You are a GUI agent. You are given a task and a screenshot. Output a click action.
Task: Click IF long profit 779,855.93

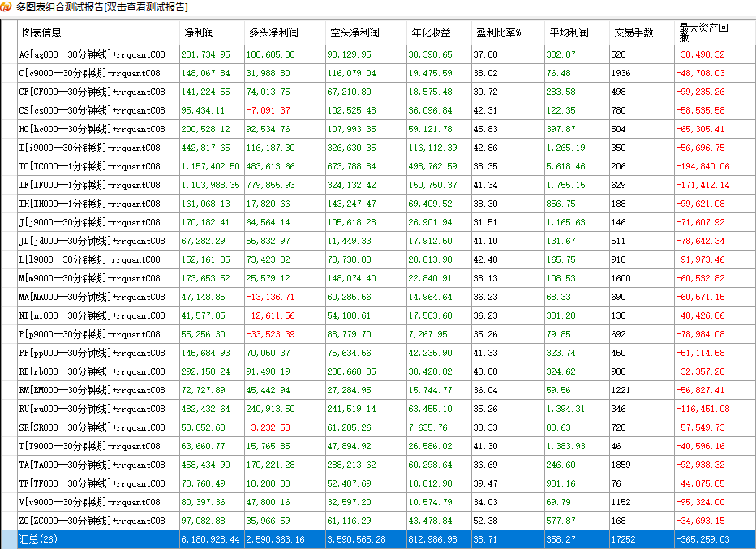point(270,185)
